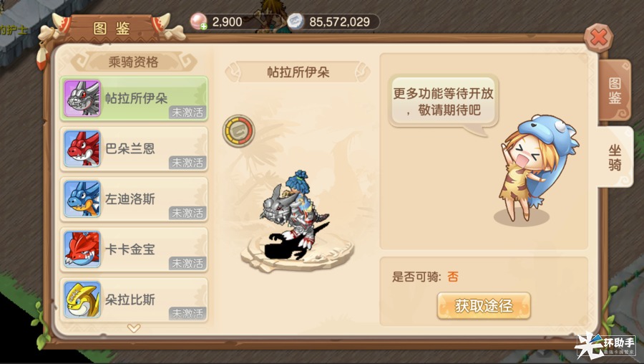
Task: Expand the mount list with the down chevron
Action: 134,328
